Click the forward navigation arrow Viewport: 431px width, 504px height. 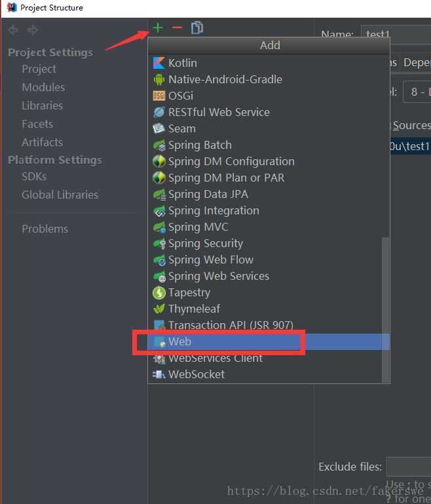click(33, 30)
